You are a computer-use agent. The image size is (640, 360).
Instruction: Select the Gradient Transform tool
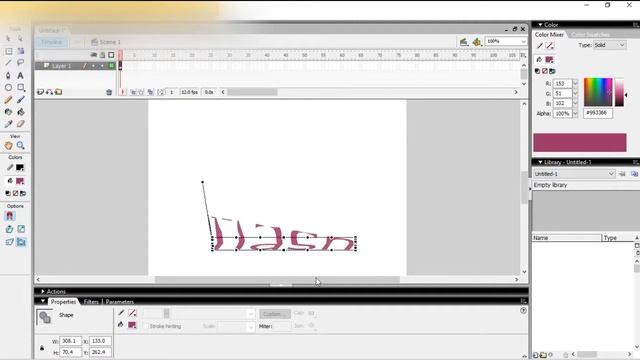pyautogui.click(x=20, y=51)
